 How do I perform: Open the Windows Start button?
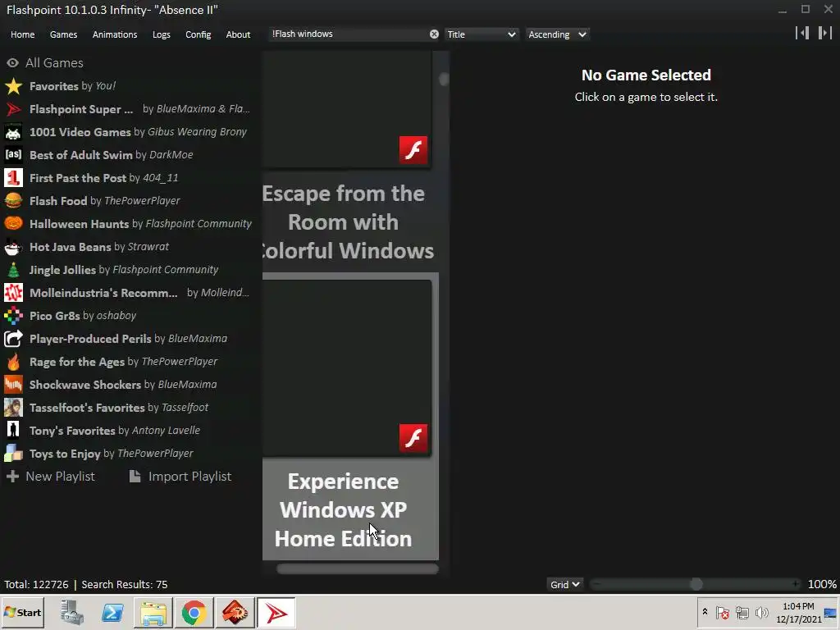click(x=22, y=612)
